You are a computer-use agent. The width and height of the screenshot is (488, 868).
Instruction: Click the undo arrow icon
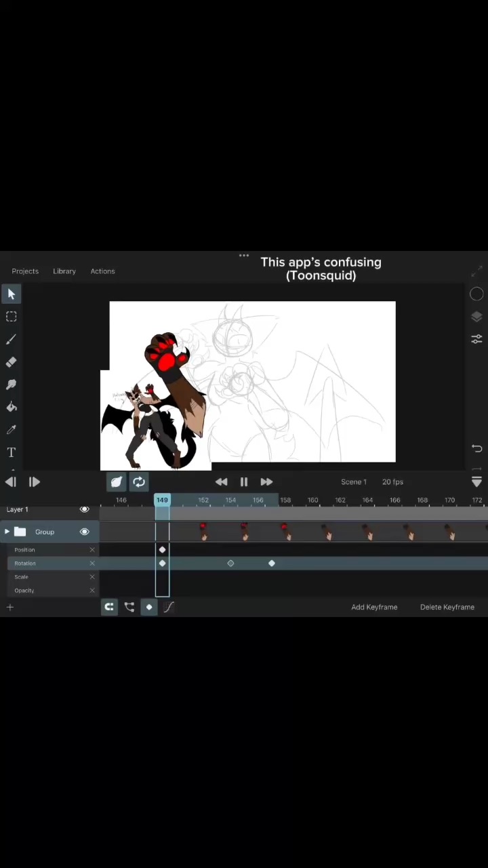(476, 448)
